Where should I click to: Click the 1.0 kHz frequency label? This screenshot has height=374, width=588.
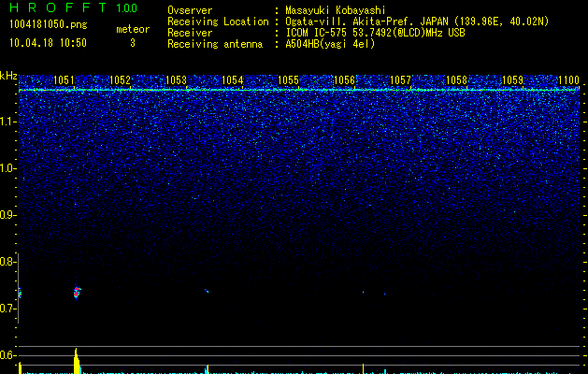(7, 168)
